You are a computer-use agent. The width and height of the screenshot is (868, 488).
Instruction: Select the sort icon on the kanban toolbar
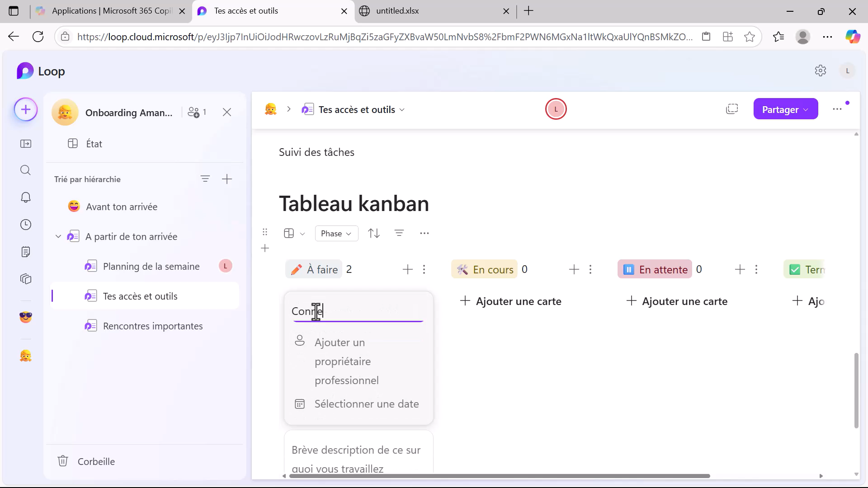374,233
